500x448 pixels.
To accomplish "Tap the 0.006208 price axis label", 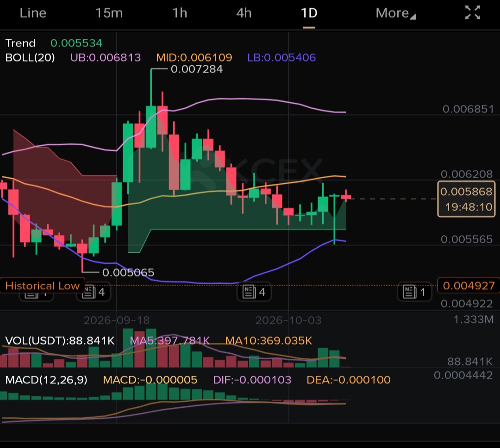I will [x=467, y=174].
